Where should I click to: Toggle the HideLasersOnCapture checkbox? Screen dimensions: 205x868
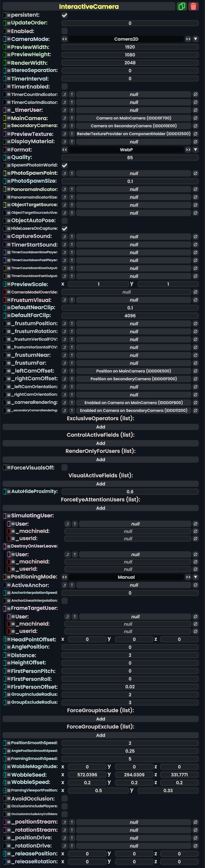click(x=65, y=229)
